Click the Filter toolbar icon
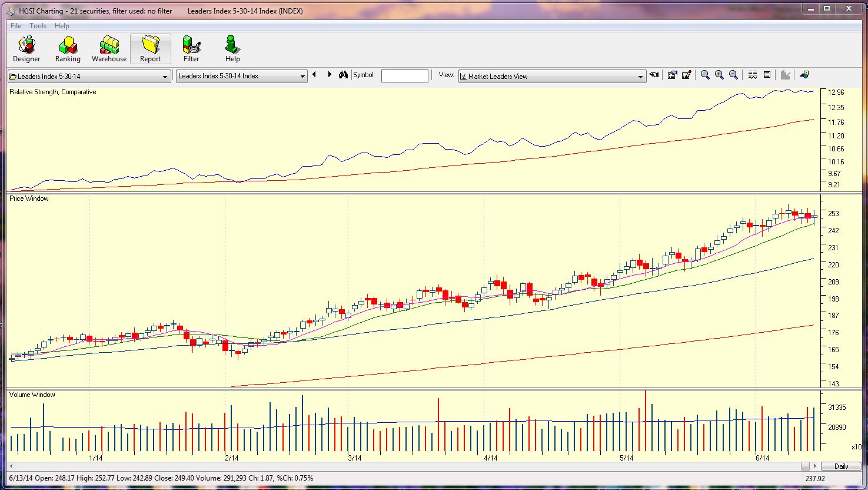This screenshot has height=490, width=868. pyautogui.click(x=191, y=48)
